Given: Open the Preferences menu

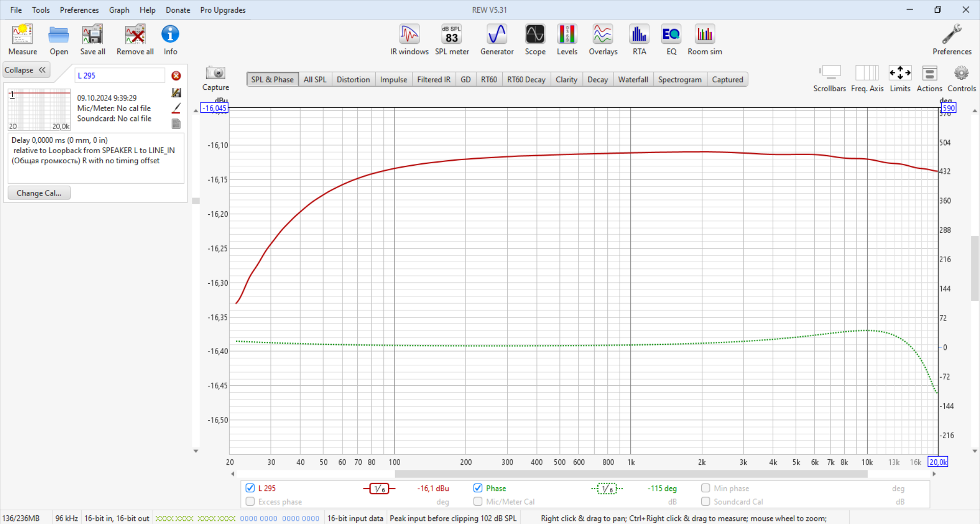Looking at the screenshot, I should click(x=79, y=10).
